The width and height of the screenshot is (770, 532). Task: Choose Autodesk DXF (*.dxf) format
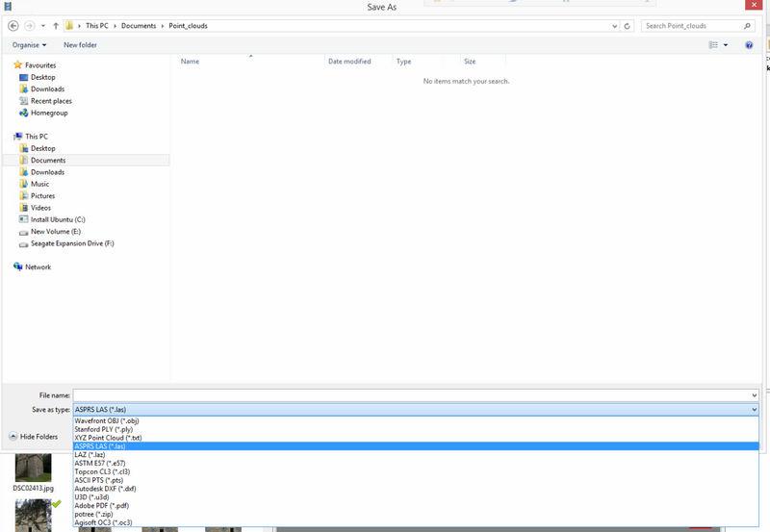416,489
